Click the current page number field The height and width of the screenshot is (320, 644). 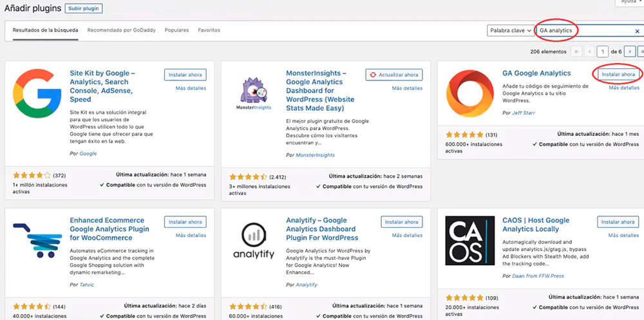(x=603, y=52)
